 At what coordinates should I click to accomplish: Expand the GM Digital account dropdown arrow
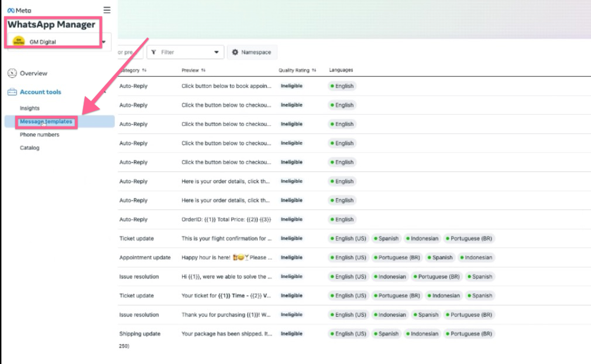click(104, 42)
